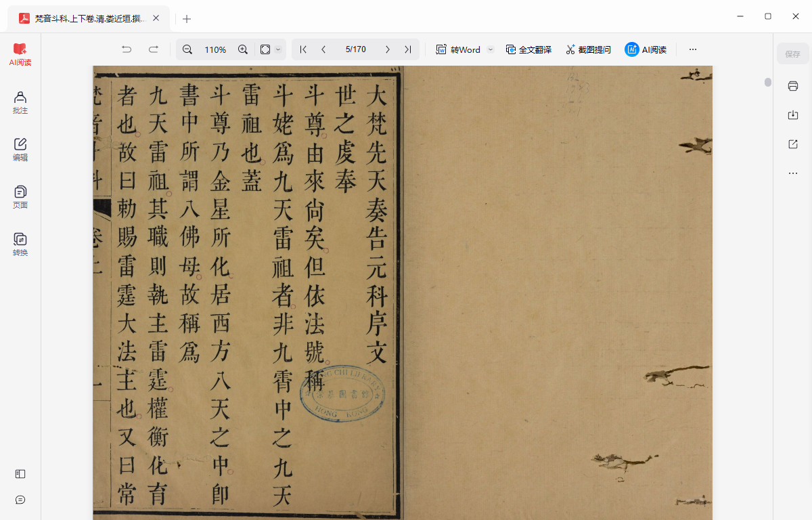Print the document

pyautogui.click(x=793, y=85)
